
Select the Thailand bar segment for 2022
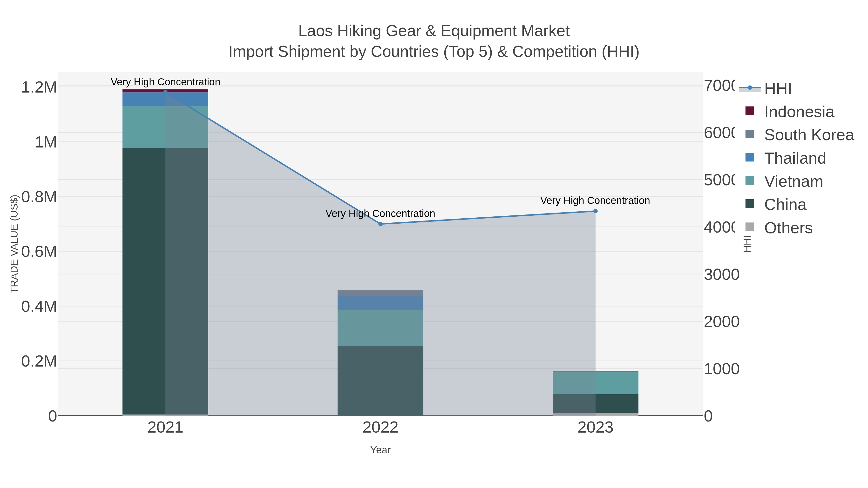click(x=380, y=303)
